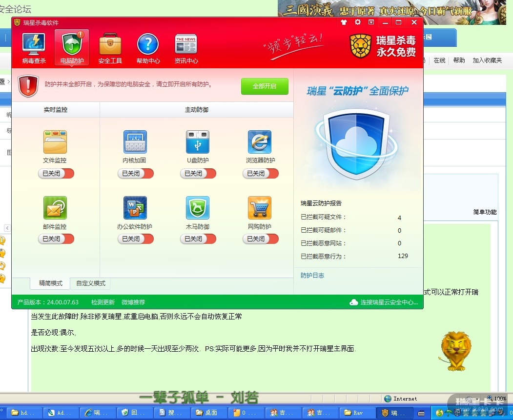Screen dimensions: 513x420
Task: Open 帮助中心 question mark icon
Action: click(148, 44)
